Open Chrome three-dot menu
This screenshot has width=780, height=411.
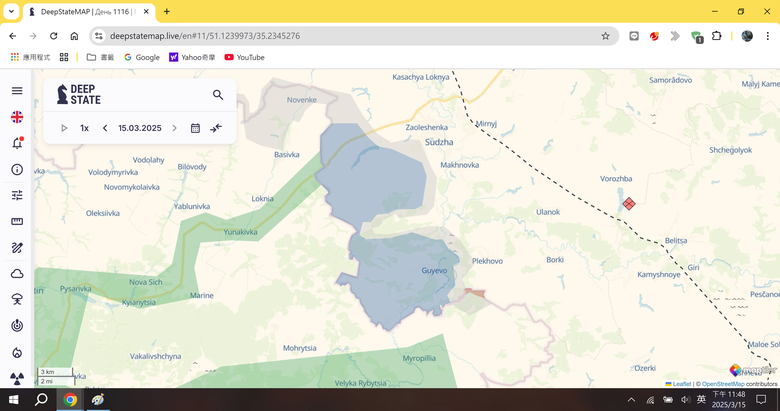click(x=768, y=36)
